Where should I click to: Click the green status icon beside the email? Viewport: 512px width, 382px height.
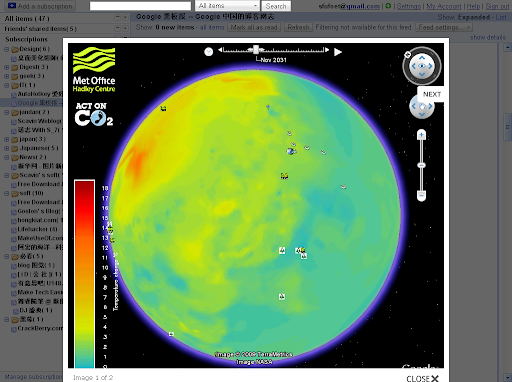pyautogui.click(x=388, y=6)
